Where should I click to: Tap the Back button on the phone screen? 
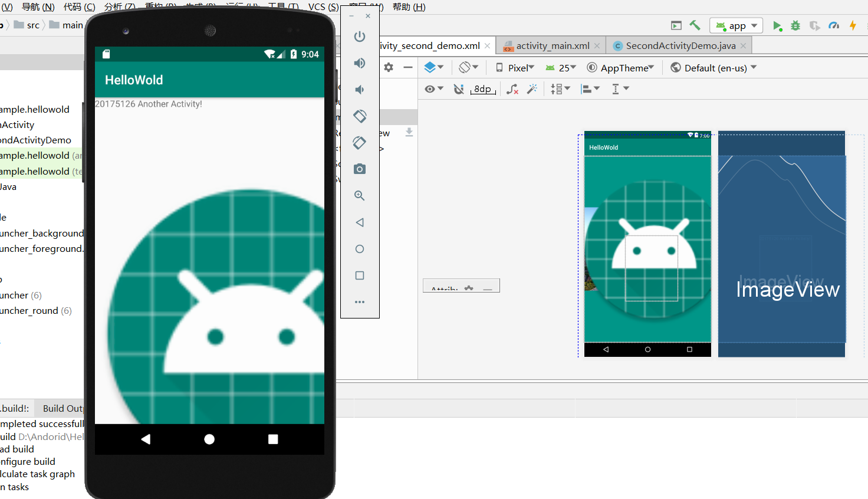point(146,439)
